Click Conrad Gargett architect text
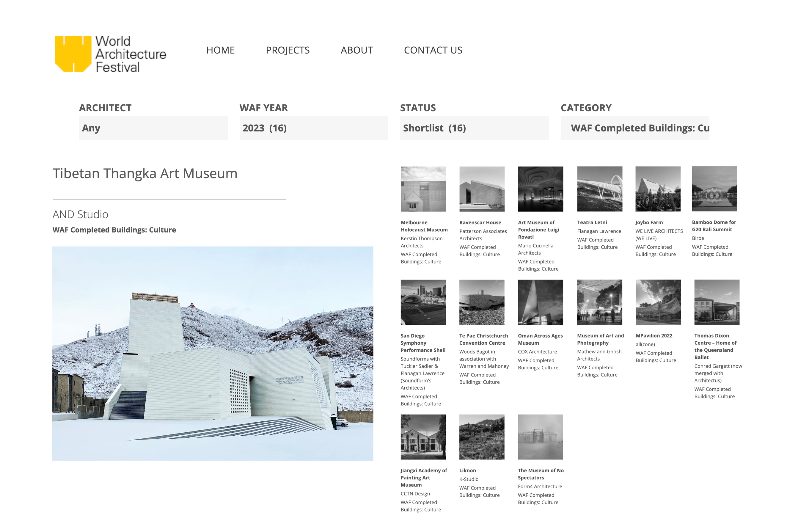The width and height of the screenshot is (798, 532). 718,373
